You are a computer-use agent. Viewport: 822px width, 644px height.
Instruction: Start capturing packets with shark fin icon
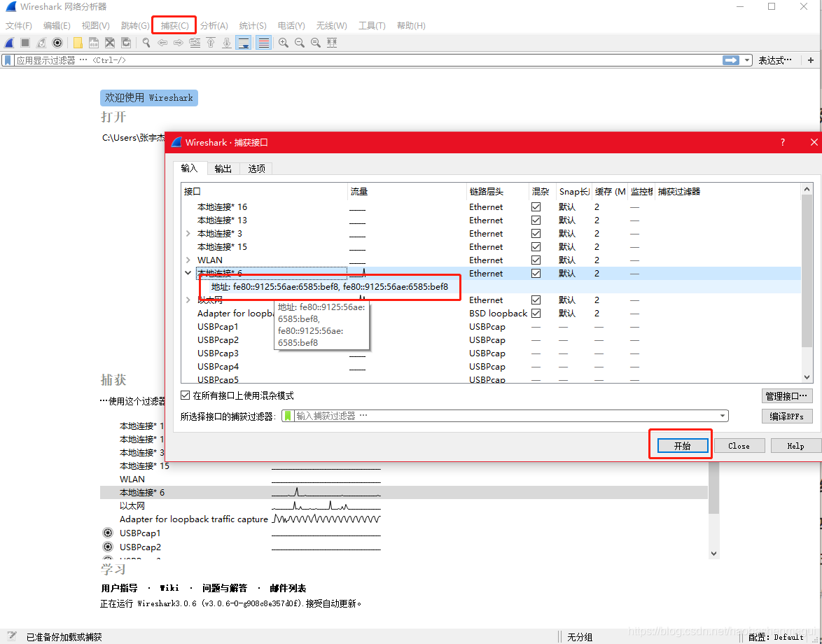coord(9,43)
